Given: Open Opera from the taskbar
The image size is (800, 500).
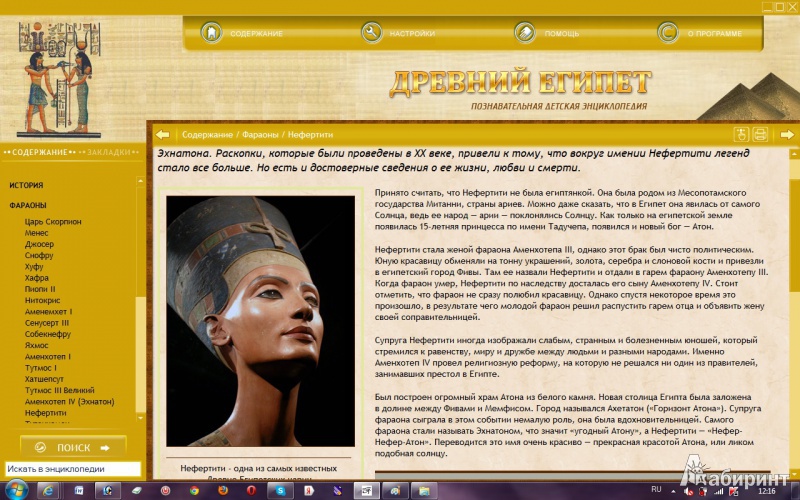Looking at the screenshot, I should click(252, 491).
